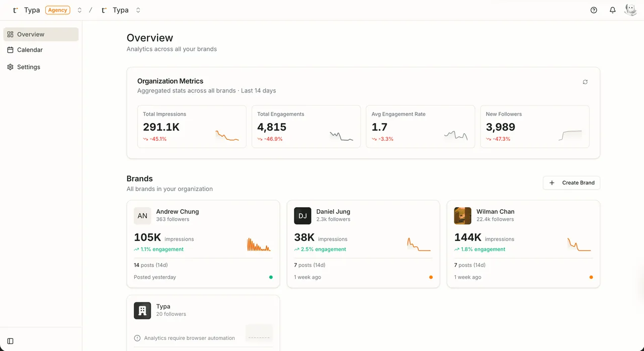
Task: Click the info icon beside Analytics require browser automation
Action: coord(137,338)
